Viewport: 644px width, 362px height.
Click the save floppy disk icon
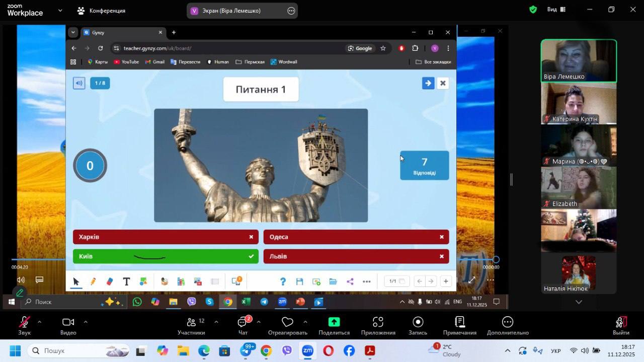pyautogui.click(x=299, y=281)
